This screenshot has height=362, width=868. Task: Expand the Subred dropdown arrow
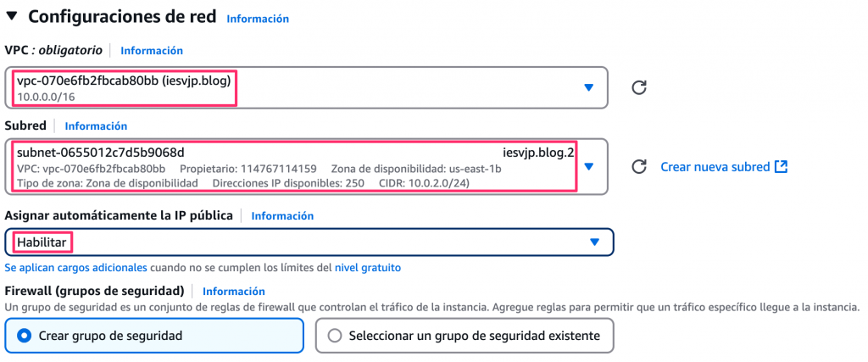pyautogui.click(x=589, y=167)
